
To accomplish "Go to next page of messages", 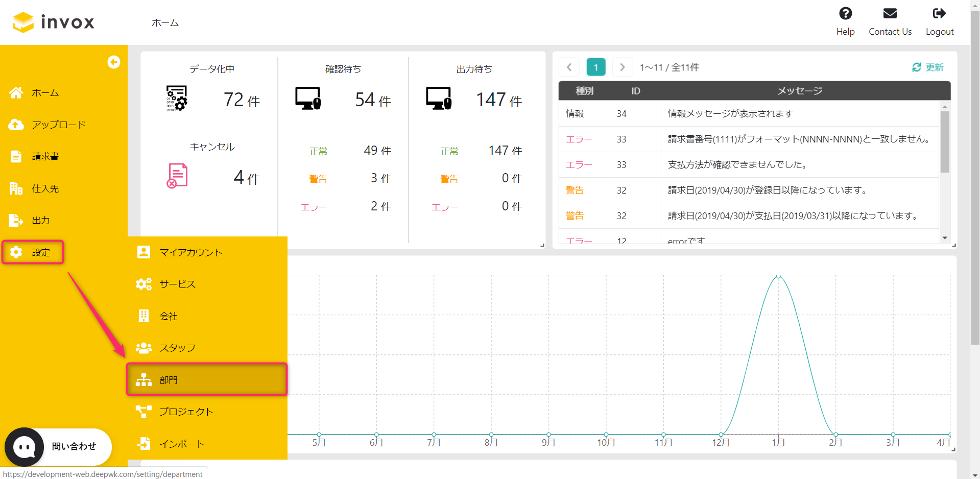I will [622, 67].
